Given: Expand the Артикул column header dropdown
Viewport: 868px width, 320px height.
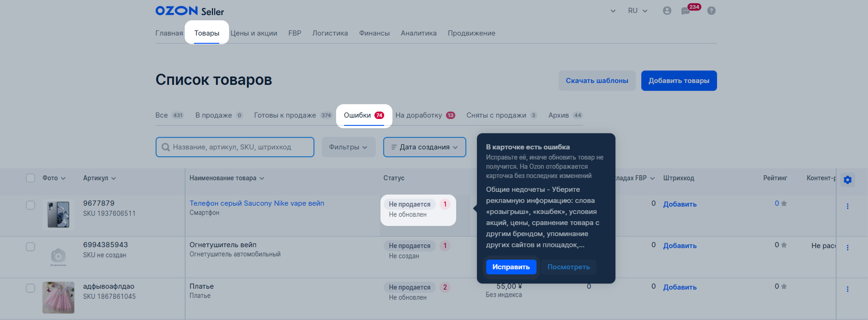Looking at the screenshot, I should pyautogui.click(x=114, y=178).
